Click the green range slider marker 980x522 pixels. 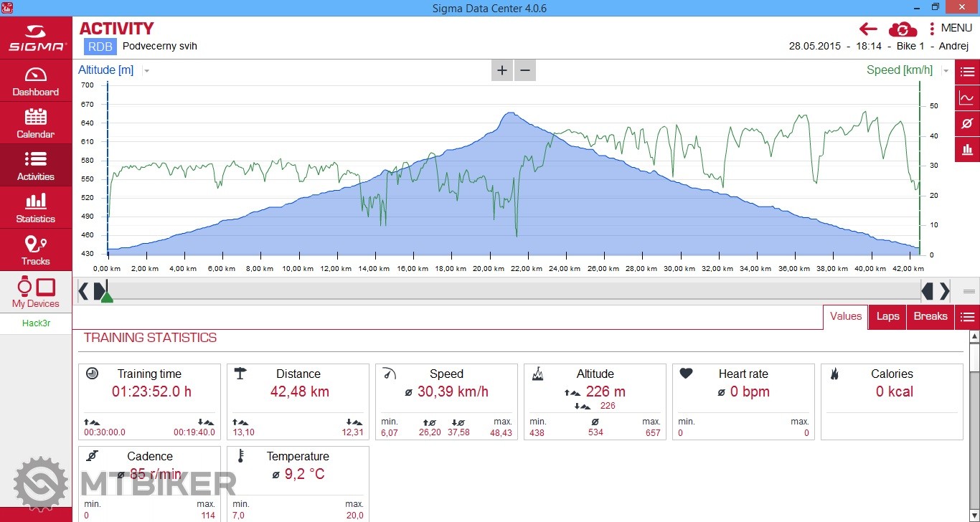click(x=107, y=295)
